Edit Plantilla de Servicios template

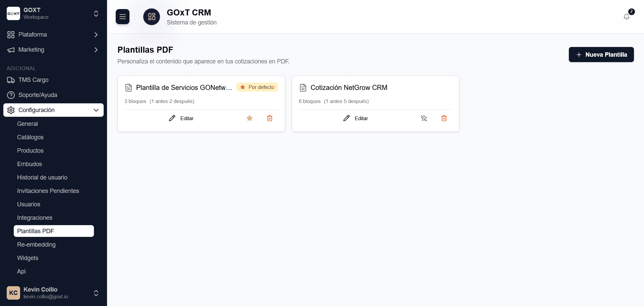pyautogui.click(x=181, y=118)
